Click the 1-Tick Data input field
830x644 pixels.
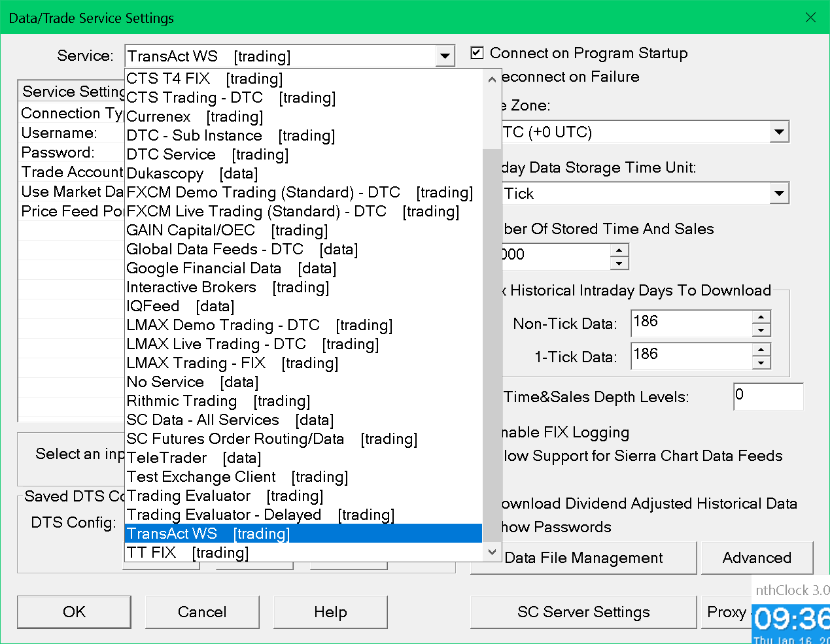pos(691,356)
